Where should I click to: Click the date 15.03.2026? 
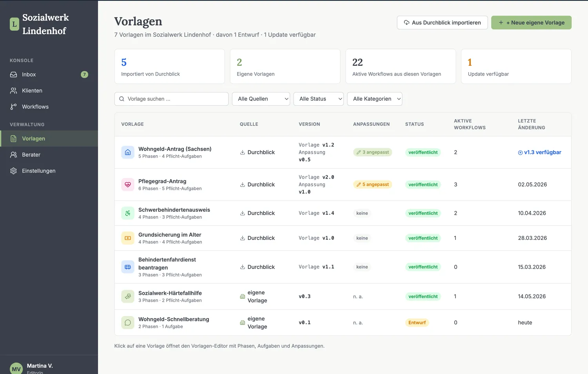point(532,267)
